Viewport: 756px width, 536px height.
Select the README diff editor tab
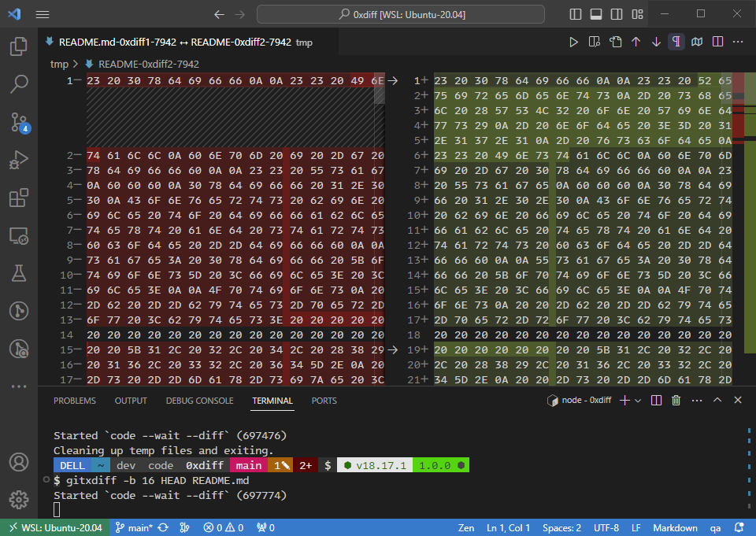click(x=188, y=42)
